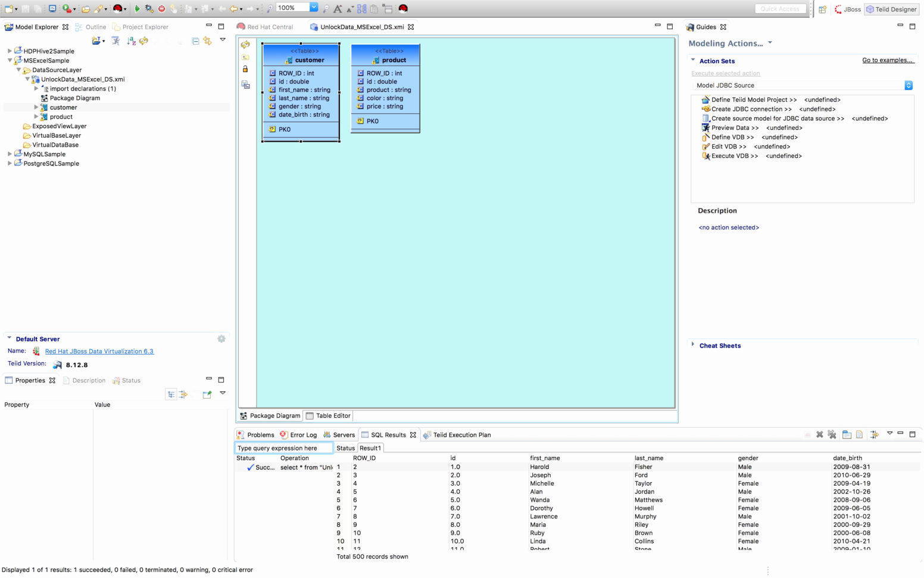Switch to JBoss perspective button
The height and width of the screenshot is (578, 924).
(x=847, y=10)
